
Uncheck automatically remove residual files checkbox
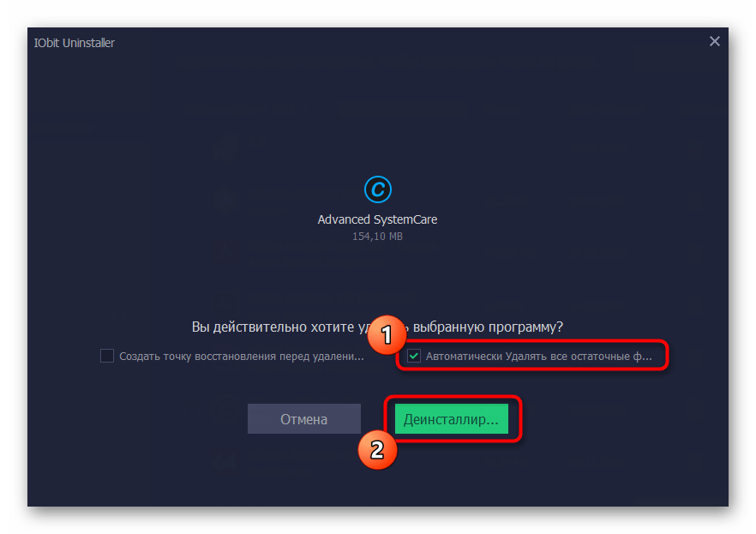coord(414,356)
